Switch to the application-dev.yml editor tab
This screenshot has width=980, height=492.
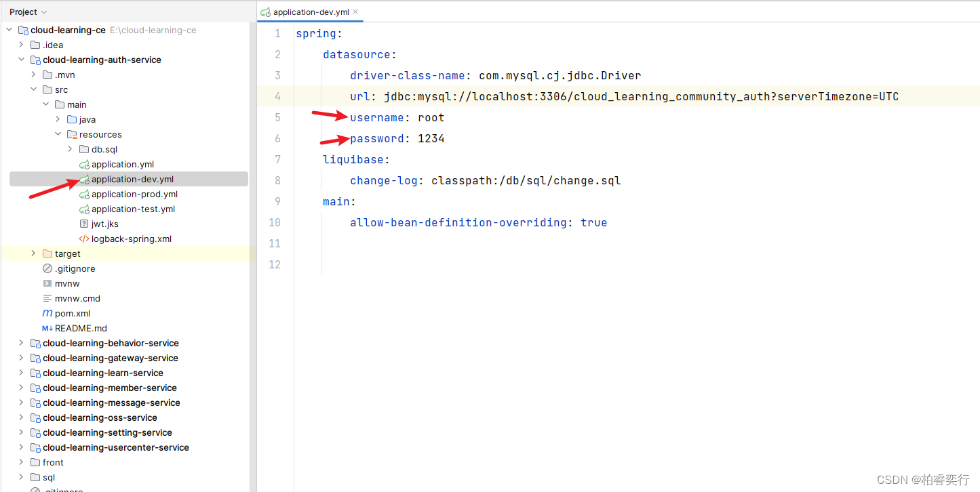(x=311, y=12)
